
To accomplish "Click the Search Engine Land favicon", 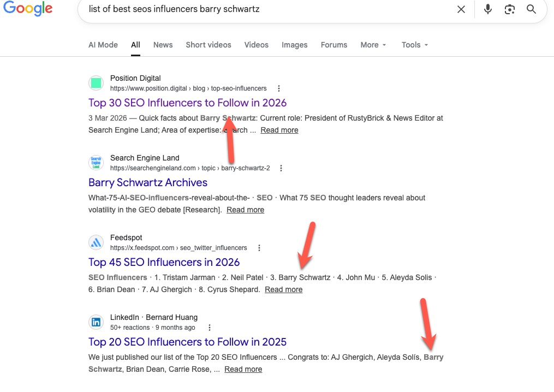I will click(x=96, y=163).
